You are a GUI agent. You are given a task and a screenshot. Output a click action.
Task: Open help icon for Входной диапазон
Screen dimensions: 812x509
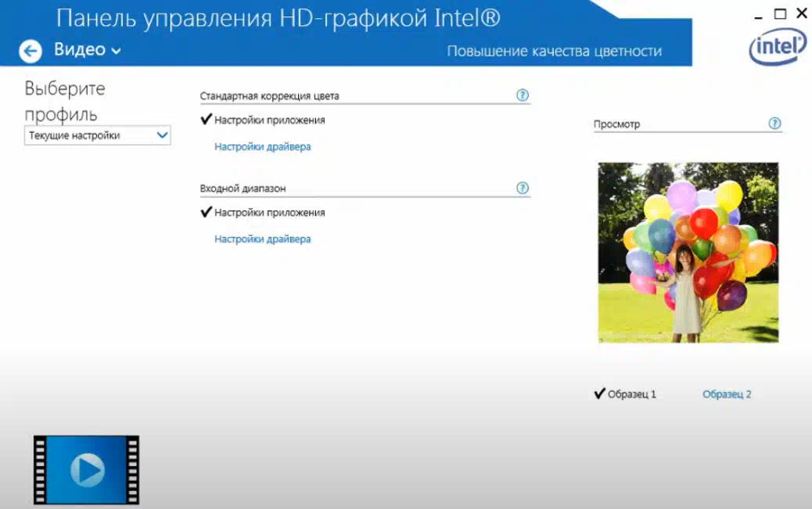523,188
